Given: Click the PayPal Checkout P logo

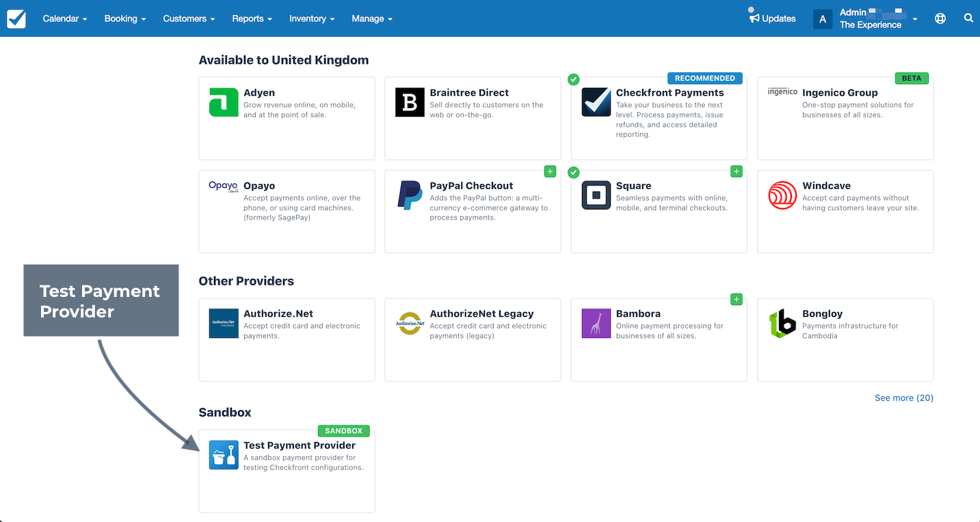Looking at the screenshot, I should tap(410, 195).
